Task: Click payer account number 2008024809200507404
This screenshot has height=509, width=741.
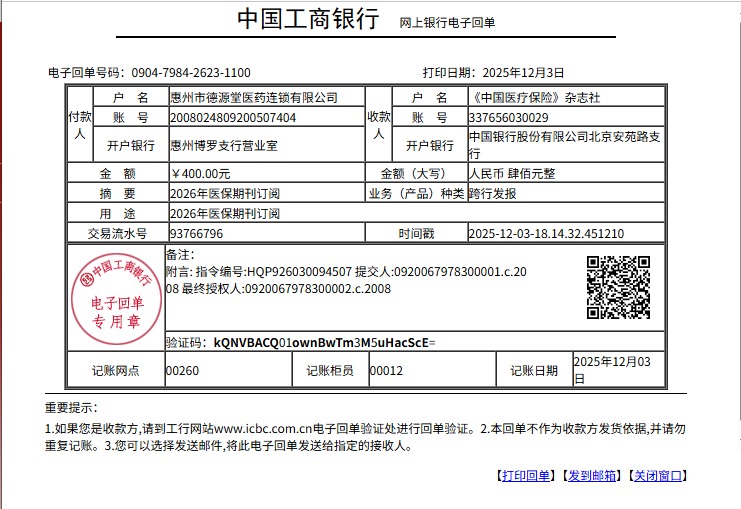Action: click(x=233, y=118)
